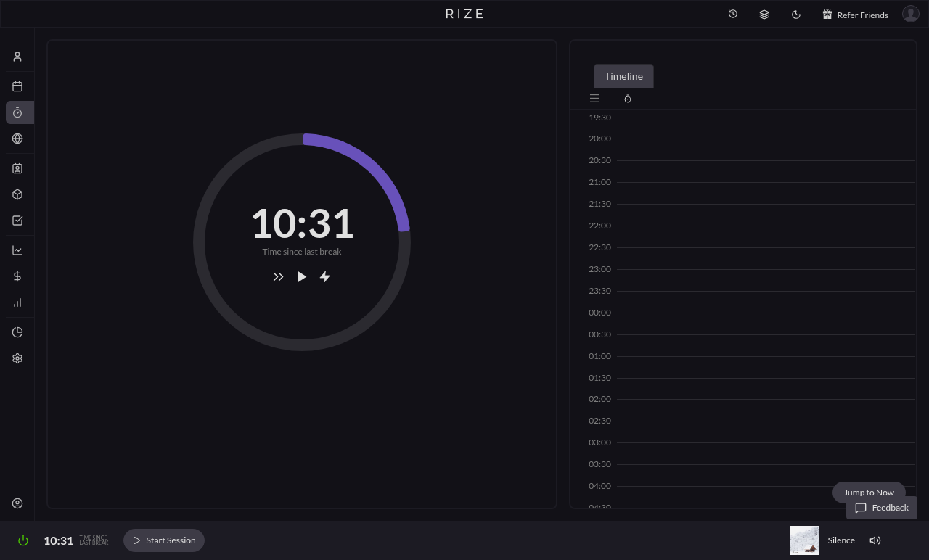Select the Timeline tab
Screen dimensions: 929x560
[623, 76]
